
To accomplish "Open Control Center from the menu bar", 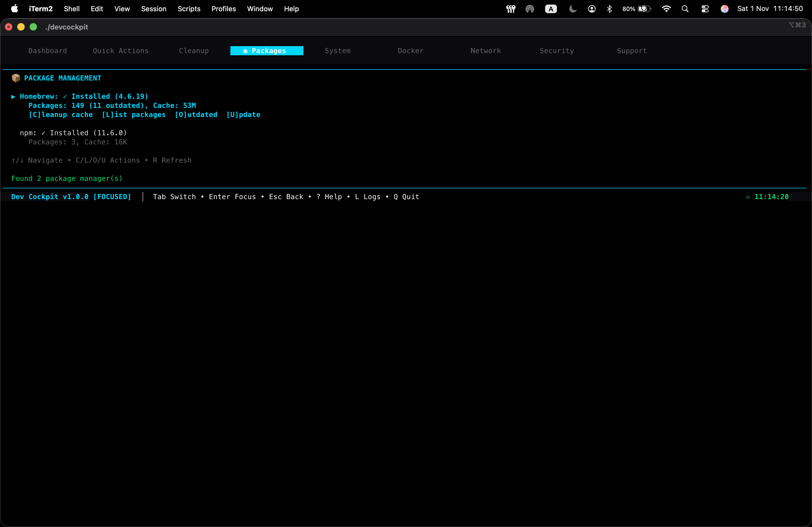I will tap(705, 9).
